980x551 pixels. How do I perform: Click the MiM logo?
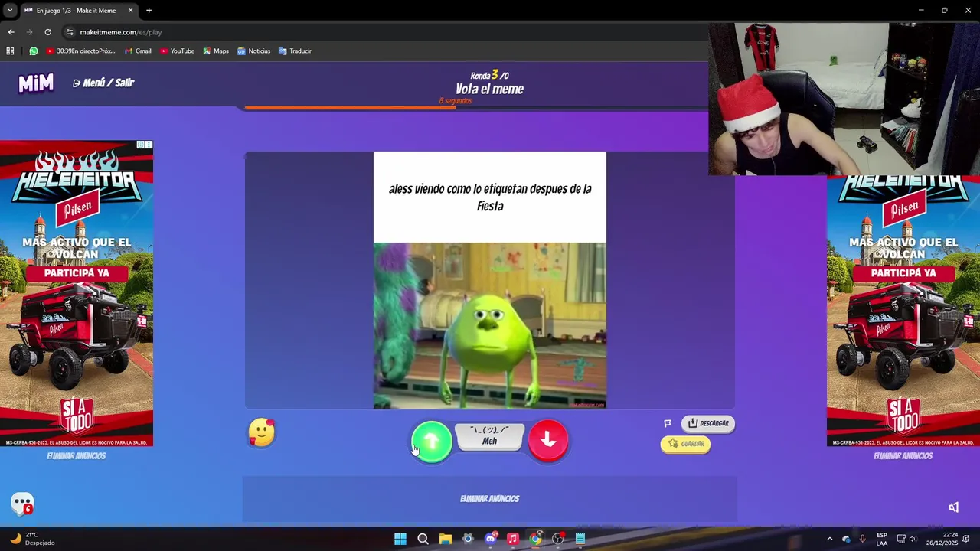point(36,83)
